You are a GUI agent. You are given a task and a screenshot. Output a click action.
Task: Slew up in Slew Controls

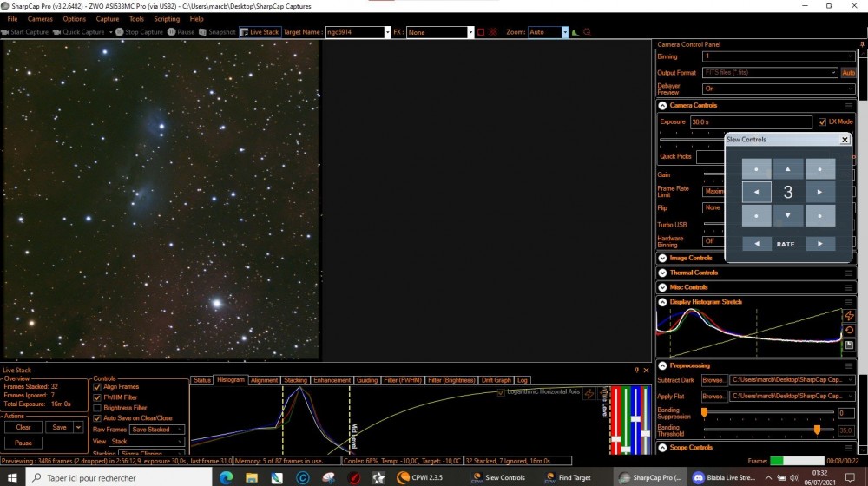tap(788, 169)
